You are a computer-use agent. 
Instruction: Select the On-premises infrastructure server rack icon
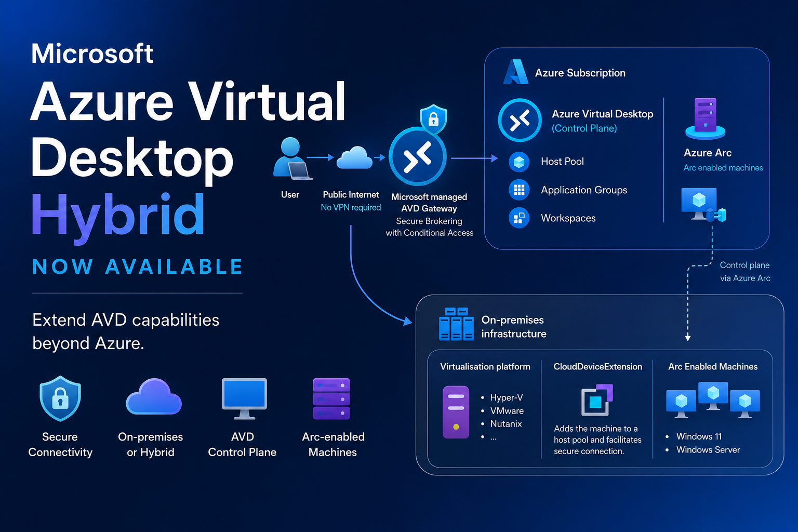click(456, 324)
